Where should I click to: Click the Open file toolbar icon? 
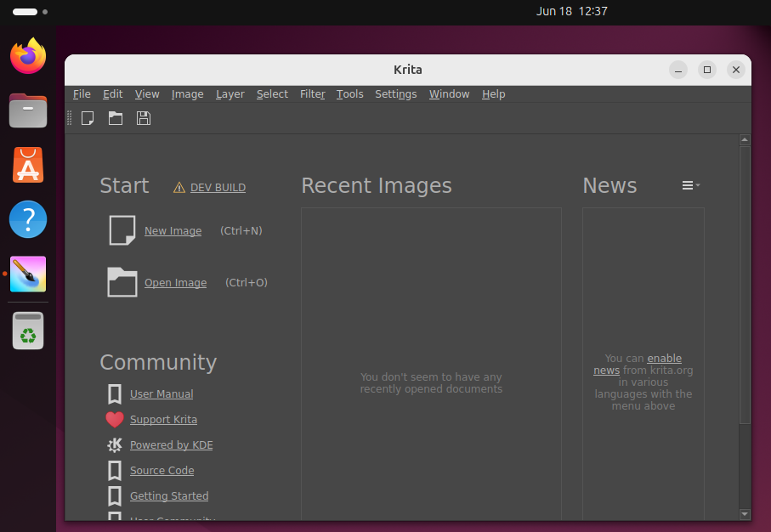pos(116,118)
